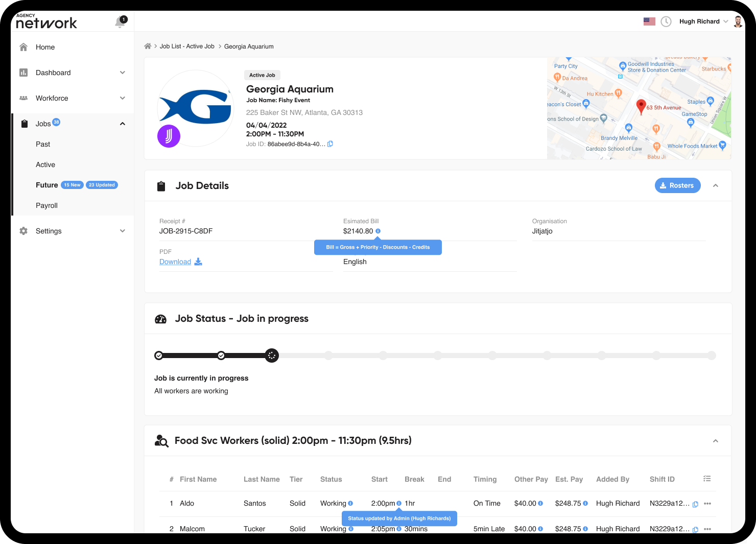Screen dimensions: 756x544
Task: Select the JOB-2915-C8DF receipt number
Action: click(186, 231)
